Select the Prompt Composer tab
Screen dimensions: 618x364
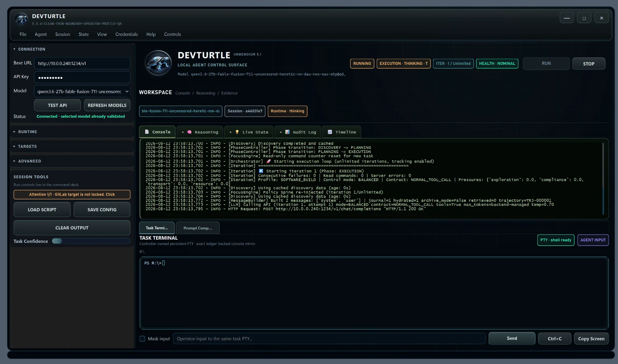click(x=198, y=228)
